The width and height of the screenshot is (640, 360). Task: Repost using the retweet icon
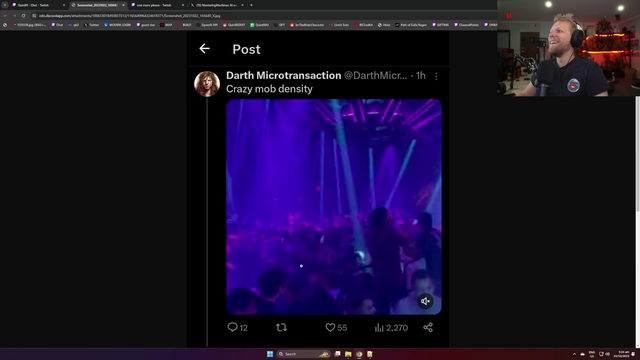point(281,327)
